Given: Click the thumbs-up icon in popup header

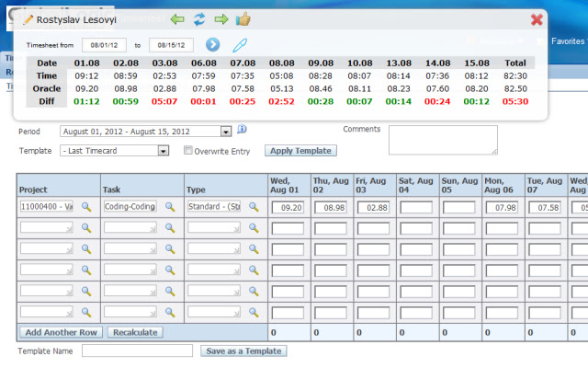Looking at the screenshot, I should coord(243,18).
